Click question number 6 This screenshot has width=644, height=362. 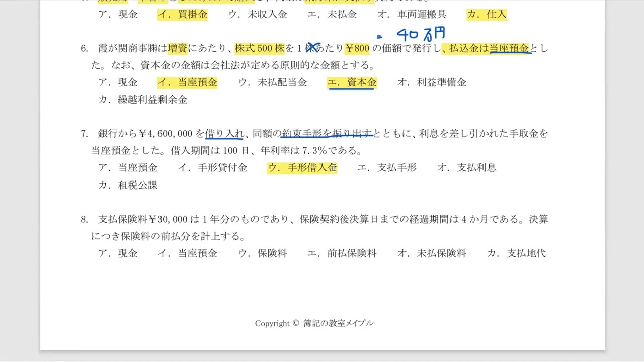tap(85, 49)
